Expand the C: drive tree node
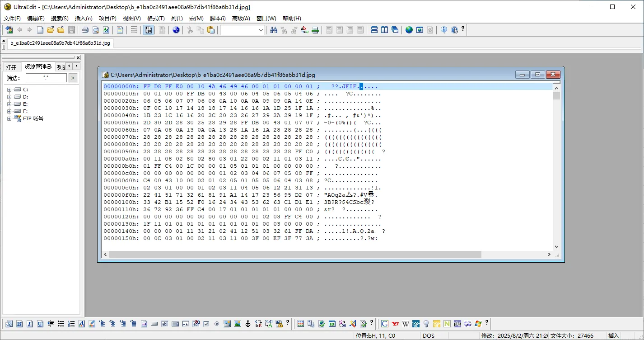This screenshot has height=340, width=644. (x=9, y=90)
